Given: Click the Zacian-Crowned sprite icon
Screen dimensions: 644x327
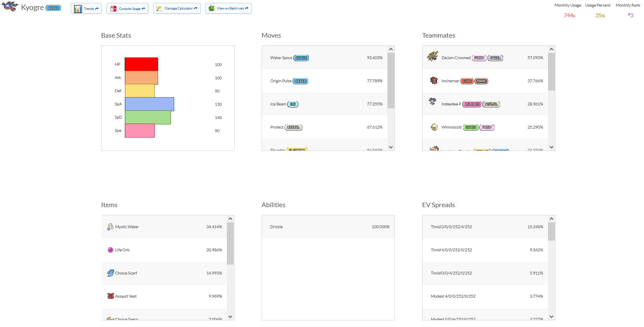Looking at the screenshot, I should 433,56.
